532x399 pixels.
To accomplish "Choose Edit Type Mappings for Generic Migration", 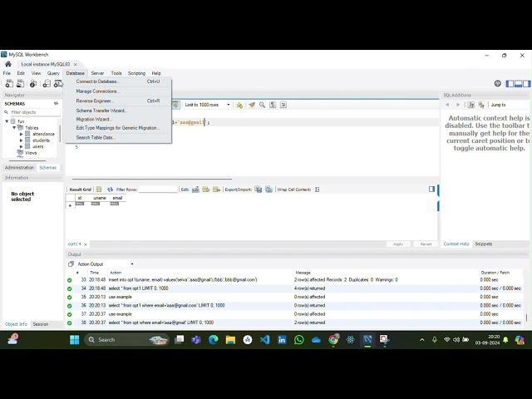I will tap(118, 128).
